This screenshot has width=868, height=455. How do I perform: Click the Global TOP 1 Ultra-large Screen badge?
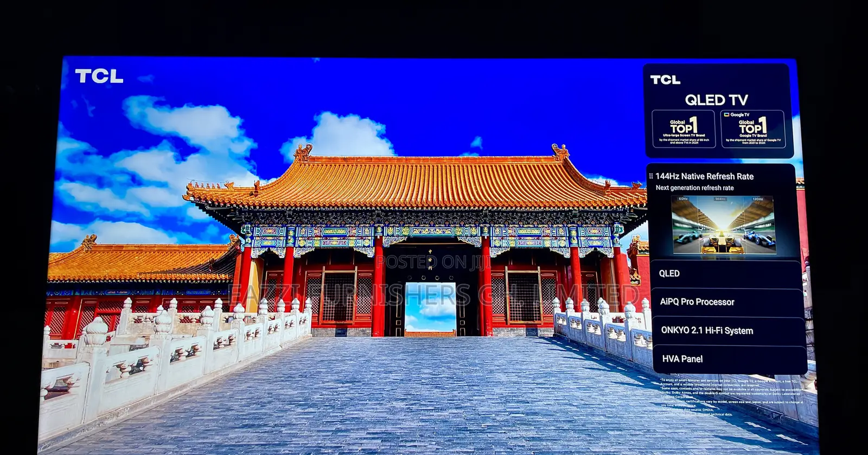pos(684,129)
